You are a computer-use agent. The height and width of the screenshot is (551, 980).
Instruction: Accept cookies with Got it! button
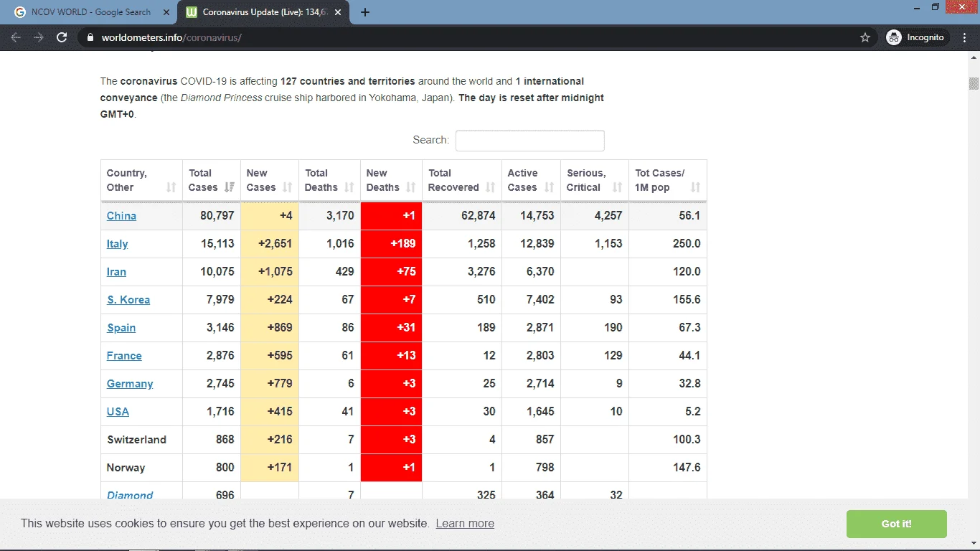tap(896, 524)
